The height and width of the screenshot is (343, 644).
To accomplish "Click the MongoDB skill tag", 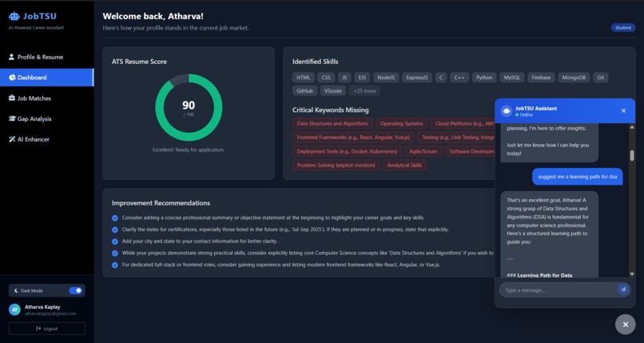I will pos(574,78).
